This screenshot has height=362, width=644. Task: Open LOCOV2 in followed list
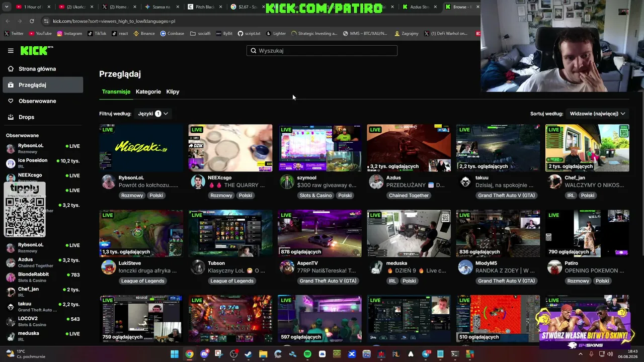(43, 321)
